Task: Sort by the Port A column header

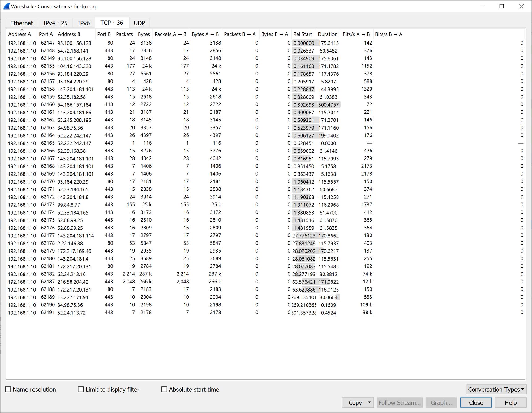Action: coord(46,34)
